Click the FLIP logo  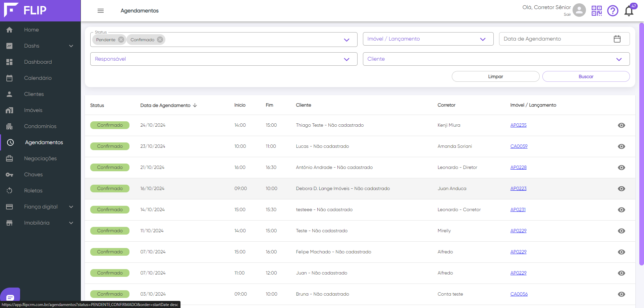click(x=25, y=10)
